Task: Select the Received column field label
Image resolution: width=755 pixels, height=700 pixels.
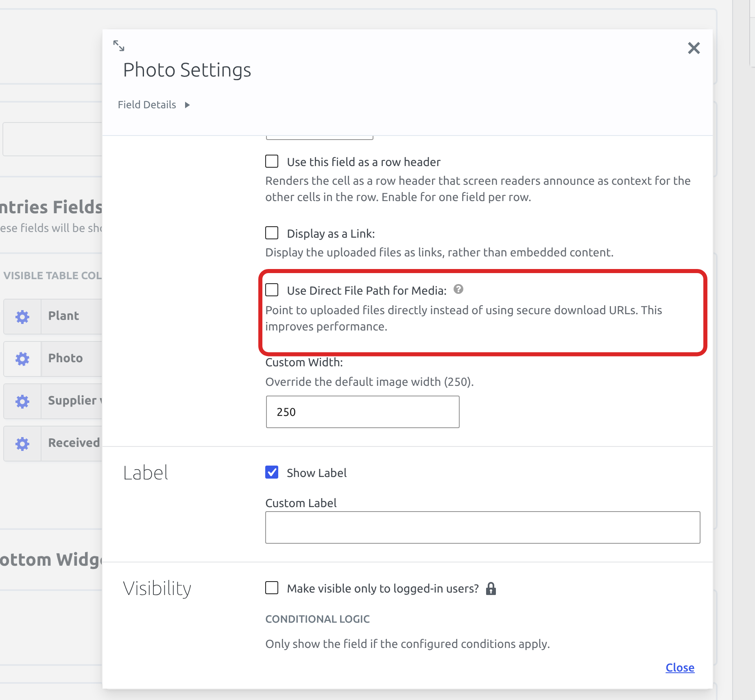Action: coord(74,443)
